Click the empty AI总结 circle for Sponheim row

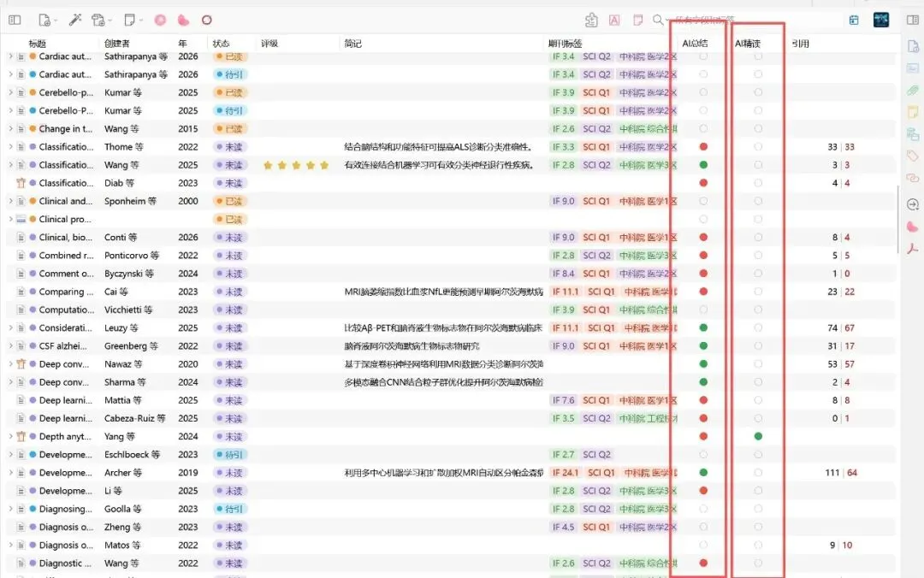point(703,201)
